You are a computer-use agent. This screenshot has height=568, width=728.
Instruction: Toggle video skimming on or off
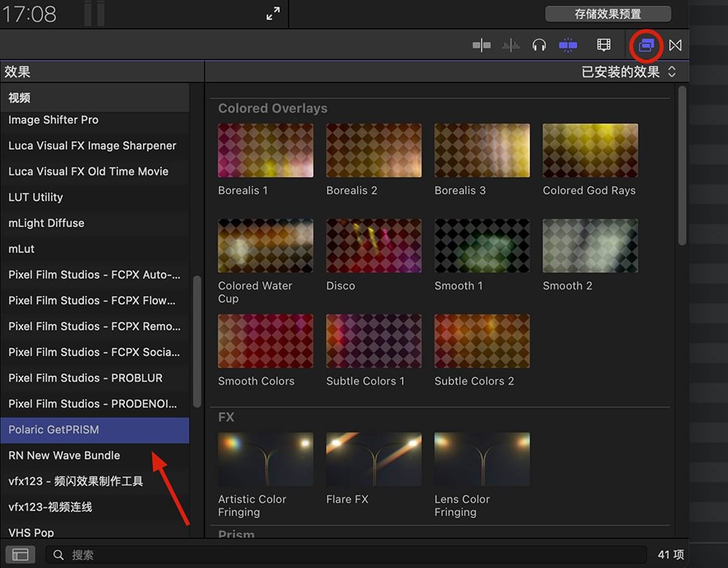(x=481, y=45)
